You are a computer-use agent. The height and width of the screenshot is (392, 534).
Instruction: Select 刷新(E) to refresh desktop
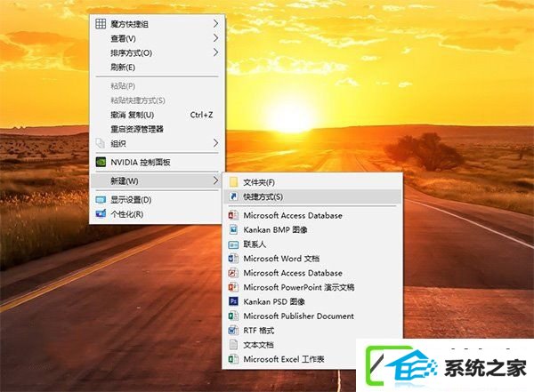click(x=157, y=68)
